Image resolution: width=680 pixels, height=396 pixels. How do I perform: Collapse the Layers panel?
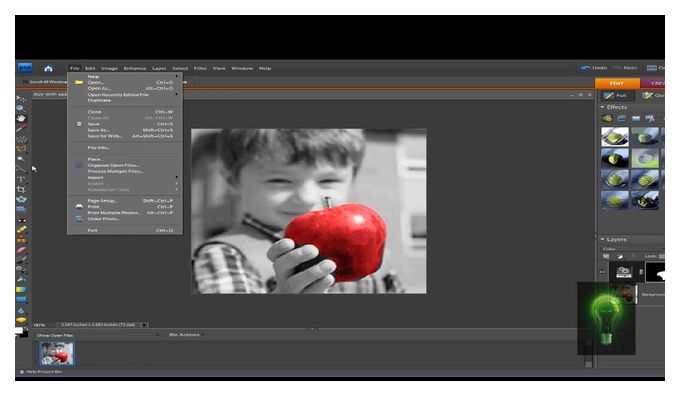(602, 239)
